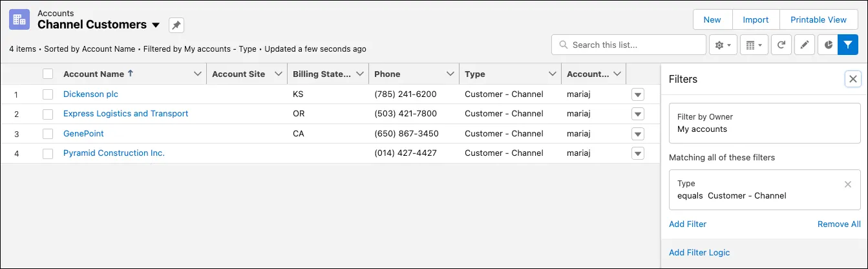
Task: Show the charts panel icon
Action: pos(828,45)
